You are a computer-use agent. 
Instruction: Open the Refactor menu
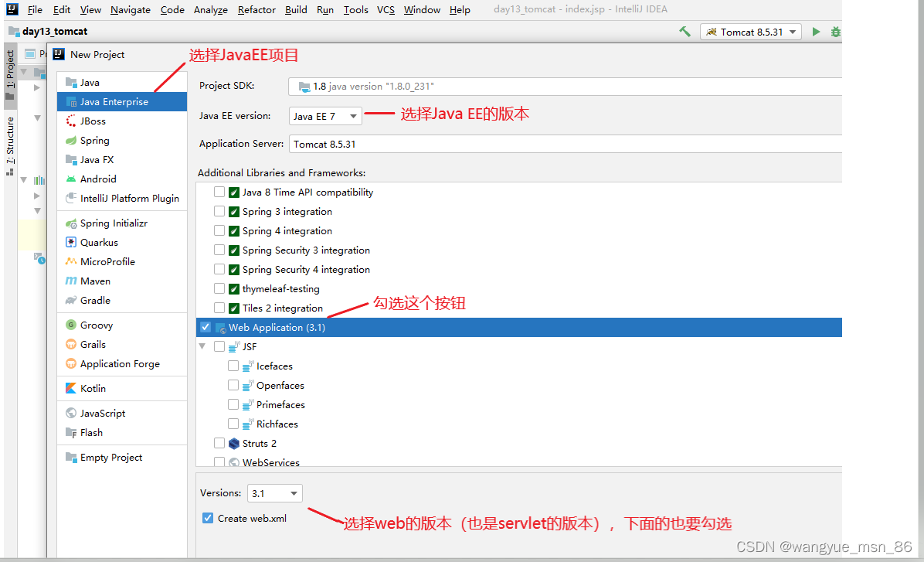point(256,9)
